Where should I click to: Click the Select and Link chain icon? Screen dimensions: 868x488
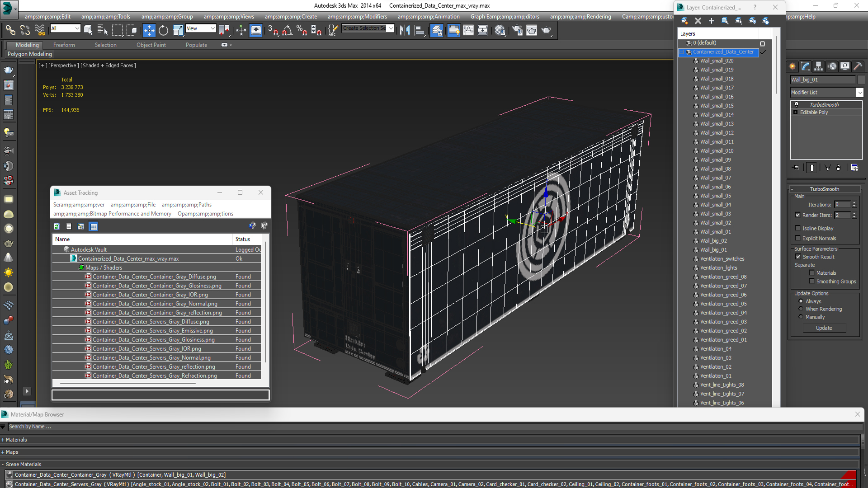click(x=10, y=30)
